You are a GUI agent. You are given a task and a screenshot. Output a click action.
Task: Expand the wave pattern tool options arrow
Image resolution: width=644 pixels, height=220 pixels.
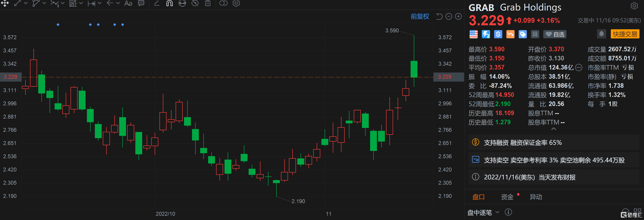pyautogui.click(x=63, y=3)
